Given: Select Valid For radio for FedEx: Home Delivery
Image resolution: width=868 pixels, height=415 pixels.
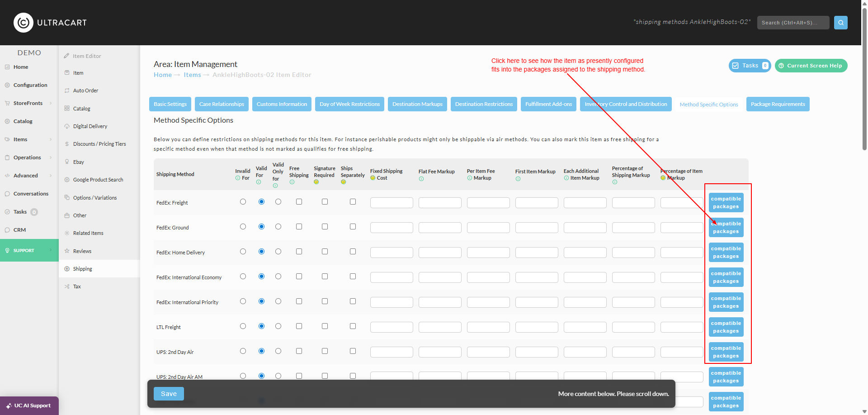Looking at the screenshot, I should [x=262, y=252].
